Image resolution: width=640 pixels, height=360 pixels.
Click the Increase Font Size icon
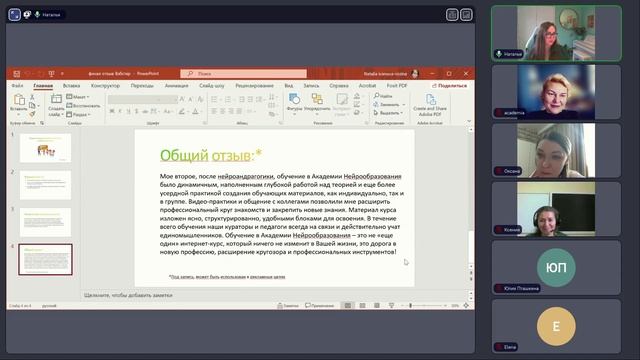point(182,99)
